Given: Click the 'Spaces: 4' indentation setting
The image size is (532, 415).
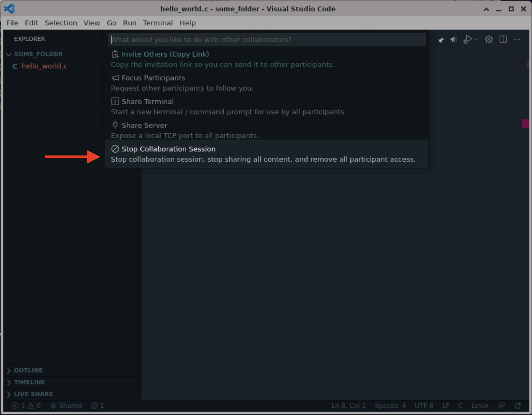Looking at the screenshot, I should pos(390,406).
